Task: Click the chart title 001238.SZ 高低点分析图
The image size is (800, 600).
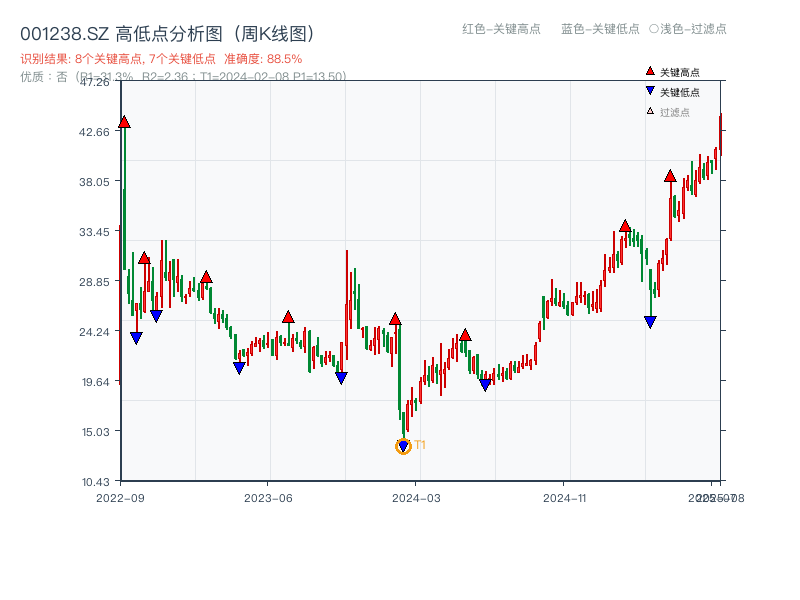Action: pyautogui.click(x=166, y=31)
